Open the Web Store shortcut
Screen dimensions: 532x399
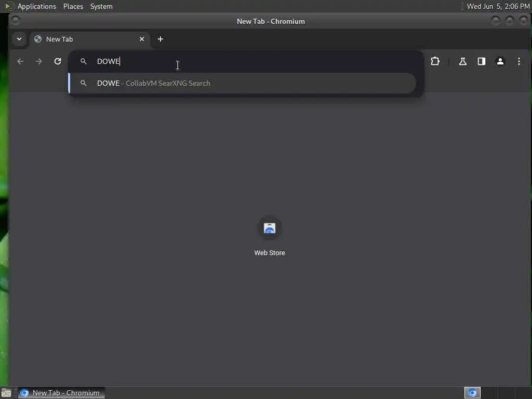tap(270, 236)
